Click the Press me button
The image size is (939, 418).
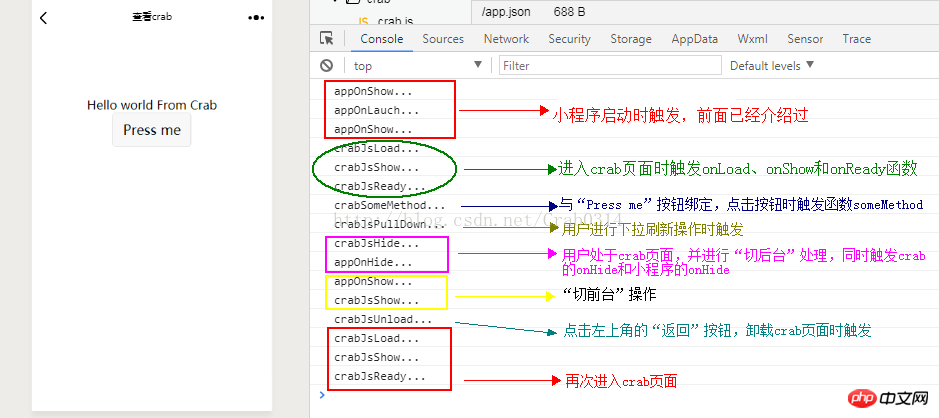coord(152,130)
